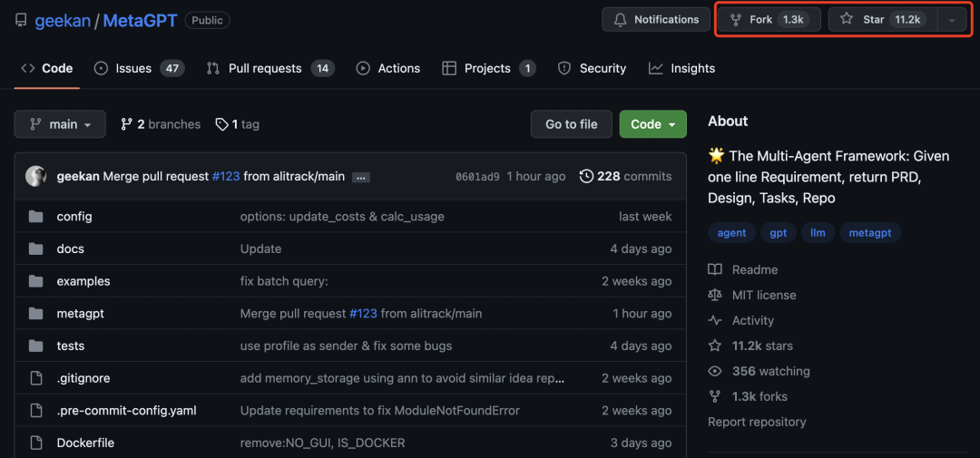
Task: Click the branches icon showing 2 branches
Action: 127,124
